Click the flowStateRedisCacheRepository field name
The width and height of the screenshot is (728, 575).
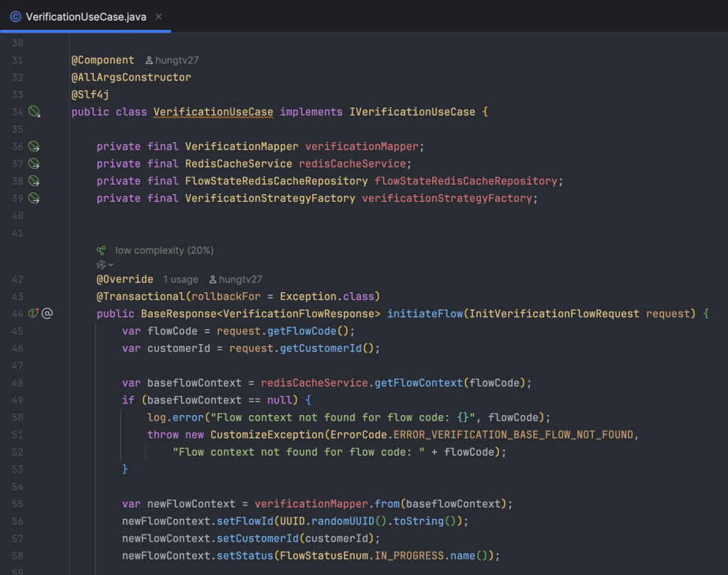(466, 181)
